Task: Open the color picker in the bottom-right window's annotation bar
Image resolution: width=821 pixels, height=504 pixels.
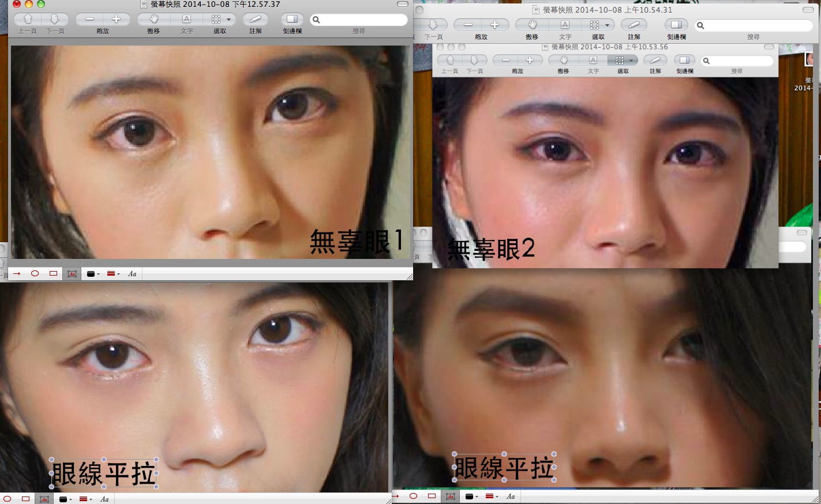Action: pyautogui.click(x=471, y=496)
